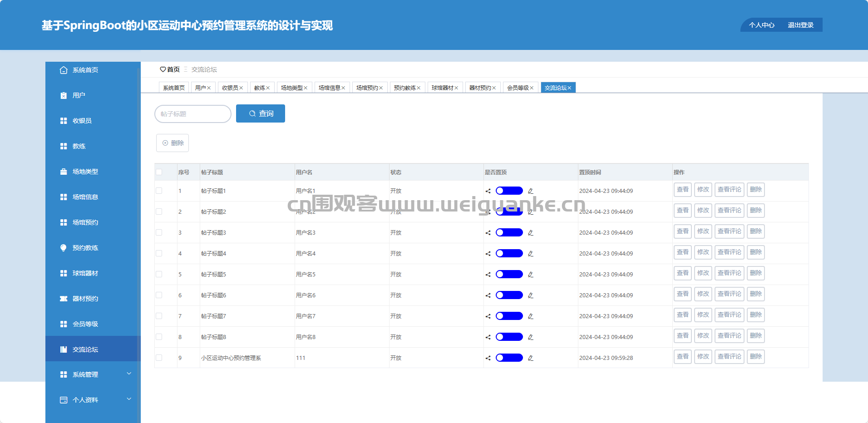Click edit pencil icon in row 帖子标题1
The width and height of the screenshot is (868, 423).
tap(531, 191)
